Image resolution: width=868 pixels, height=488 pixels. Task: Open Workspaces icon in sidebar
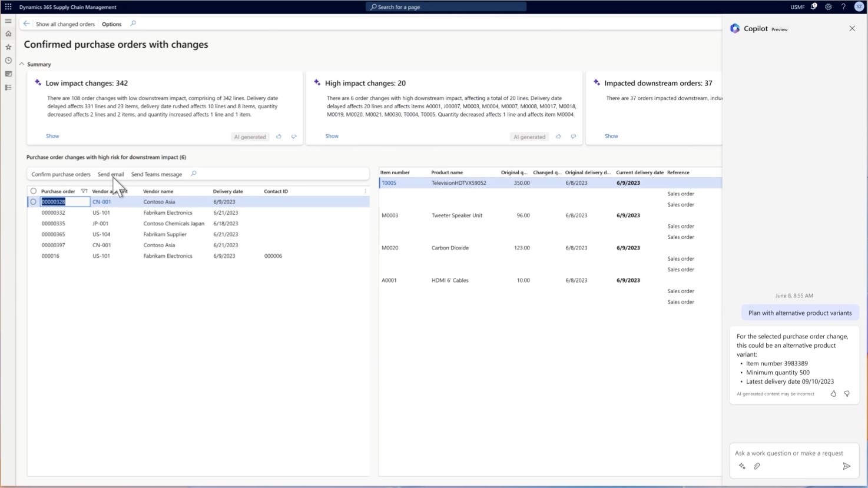click(8, 74)
